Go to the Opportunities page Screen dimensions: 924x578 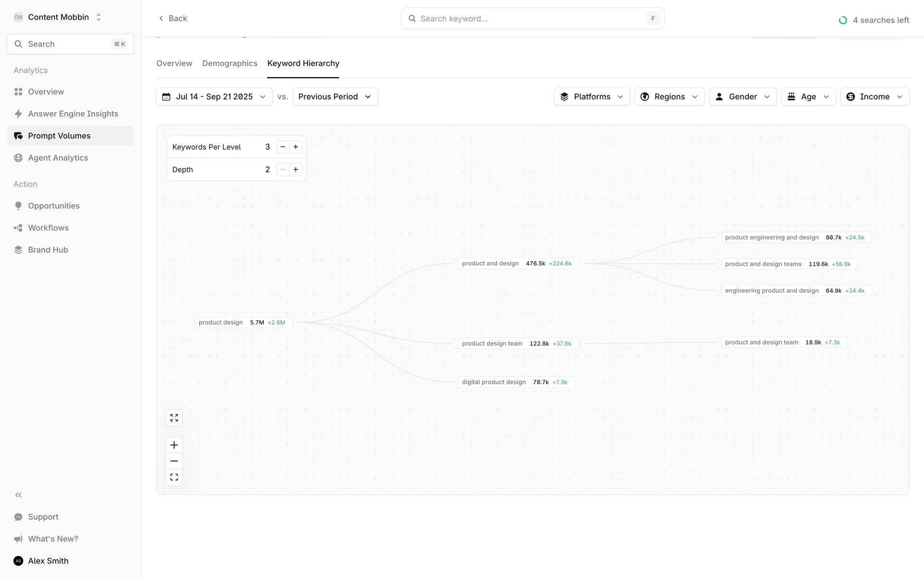(x=53, y=206)
